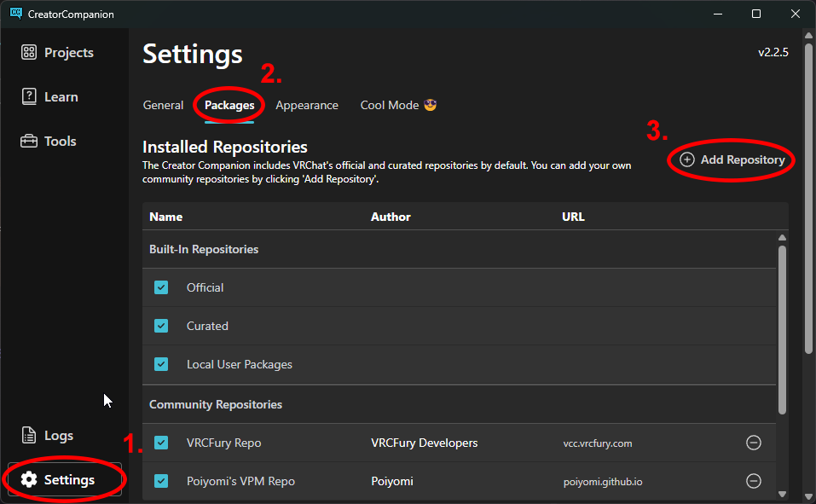Click the Settings gear icon
816x504 pixels.
29,480
